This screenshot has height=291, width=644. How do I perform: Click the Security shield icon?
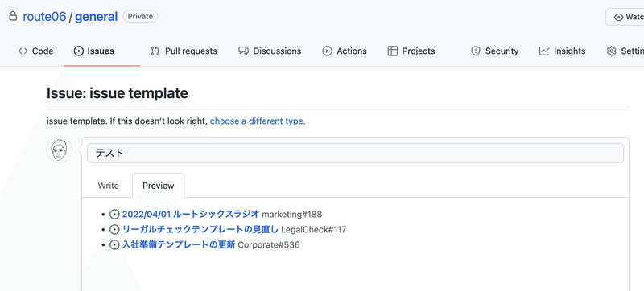(476, 51)
